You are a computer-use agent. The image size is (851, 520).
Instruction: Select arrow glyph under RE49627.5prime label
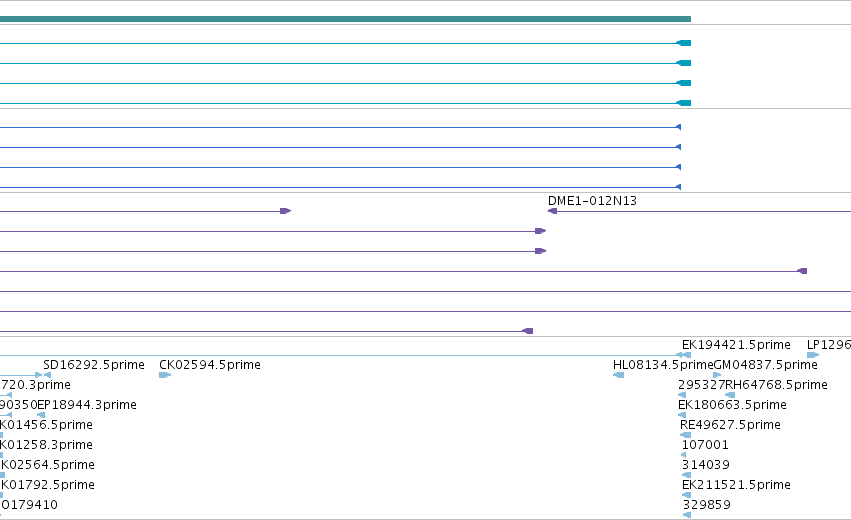[x=685, y=435]
